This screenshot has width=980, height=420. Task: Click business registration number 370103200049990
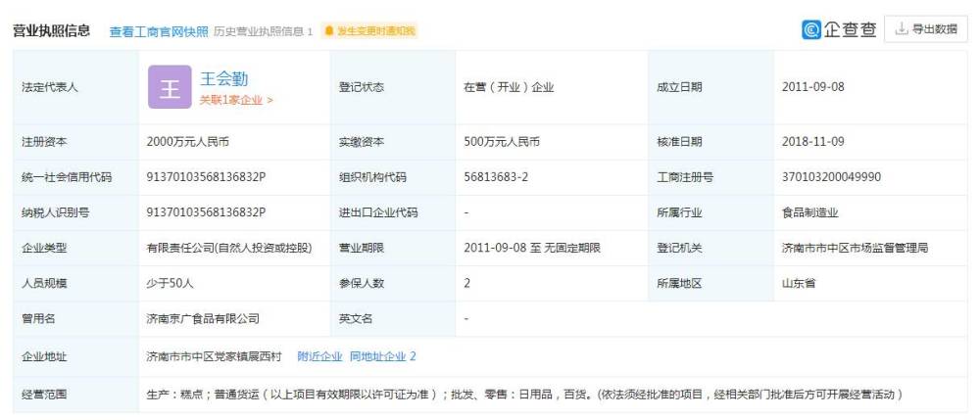click(x=831, y=177)
